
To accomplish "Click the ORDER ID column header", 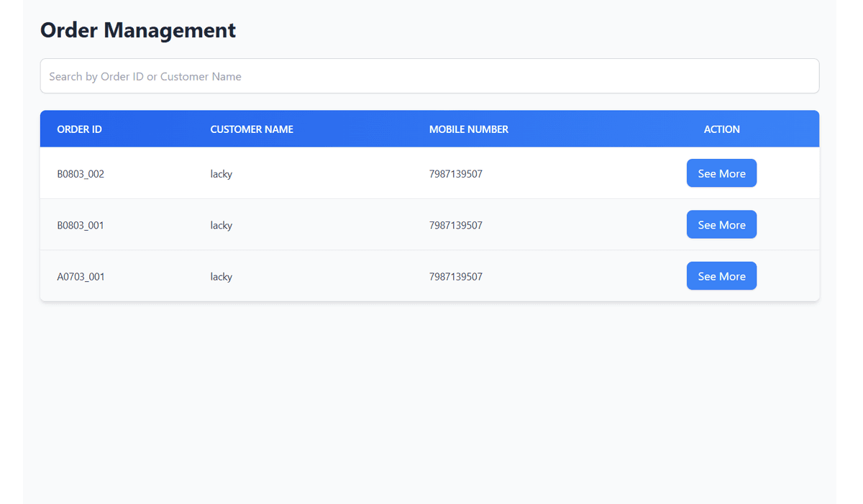I will click(79, 129).
